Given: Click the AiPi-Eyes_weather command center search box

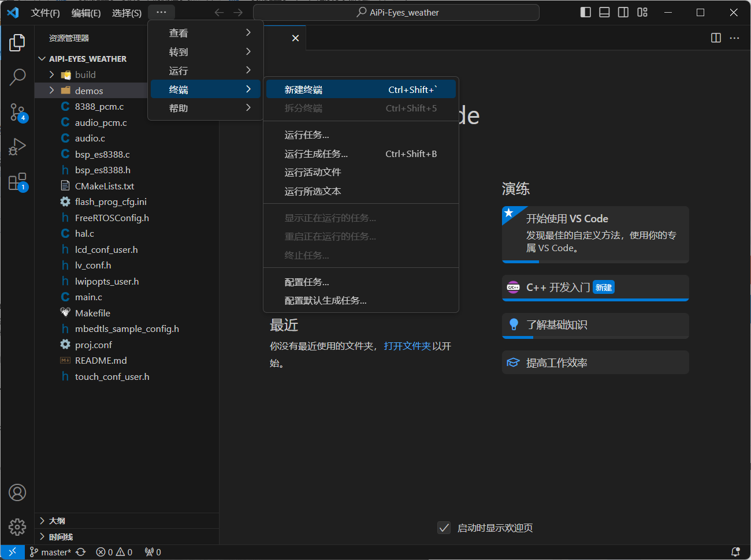Looking at the screenshot, I should click(x=396, y=12).
